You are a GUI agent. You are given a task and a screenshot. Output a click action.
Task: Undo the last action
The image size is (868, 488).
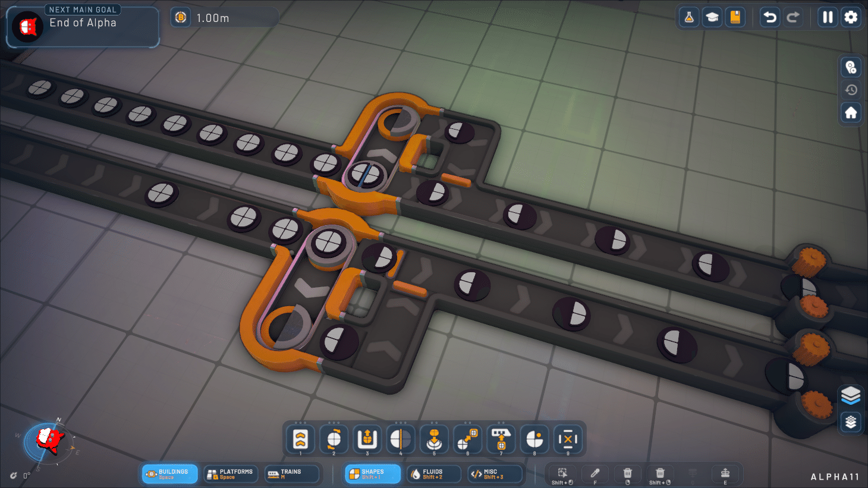pos(770,17)
